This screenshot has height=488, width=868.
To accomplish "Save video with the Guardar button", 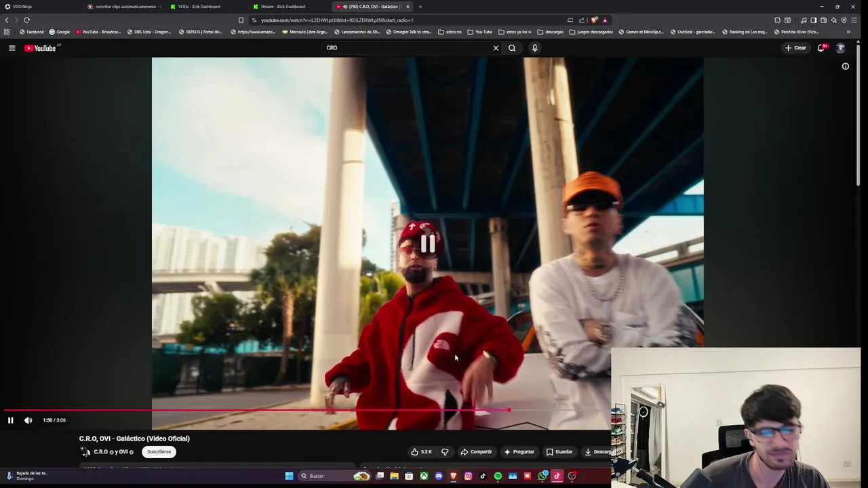I will [x=559, y=452].
